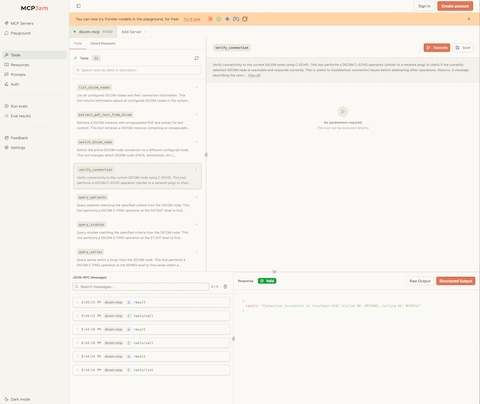Switch to the Saved Requests tab
480x404 pixels.
[x=103, y=43]
